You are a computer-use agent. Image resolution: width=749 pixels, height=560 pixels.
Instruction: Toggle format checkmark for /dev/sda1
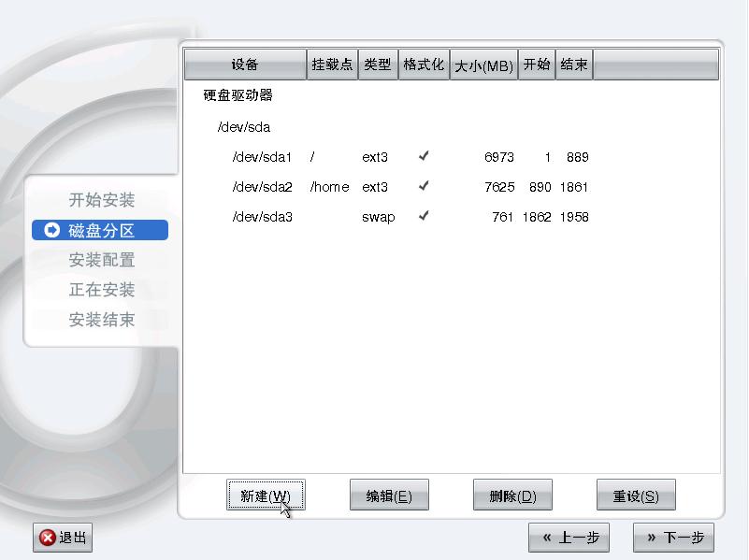424,156
